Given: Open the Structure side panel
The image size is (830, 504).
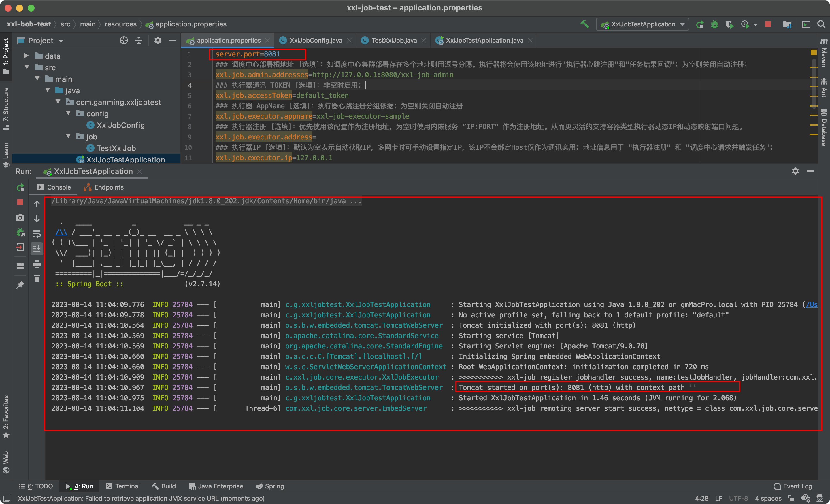Looking at the screenshot, I should (6, 109).
